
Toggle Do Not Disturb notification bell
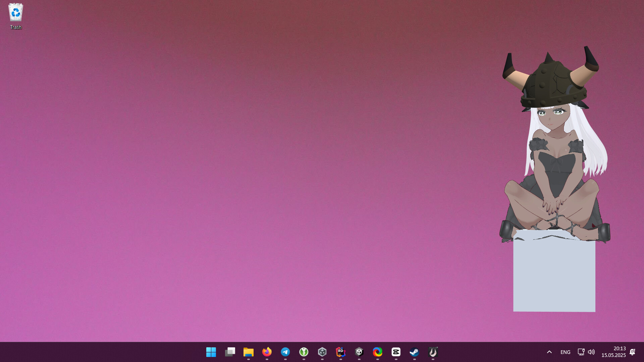633,352
